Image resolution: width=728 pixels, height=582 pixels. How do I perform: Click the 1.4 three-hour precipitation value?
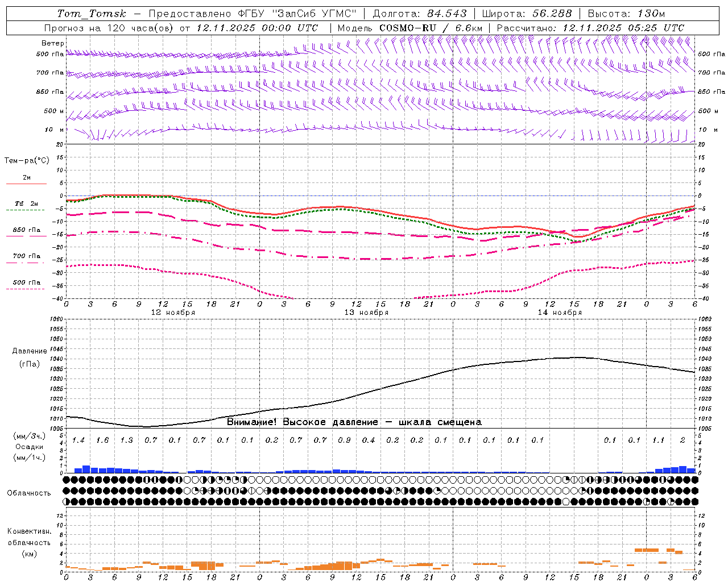click(78, 440)
